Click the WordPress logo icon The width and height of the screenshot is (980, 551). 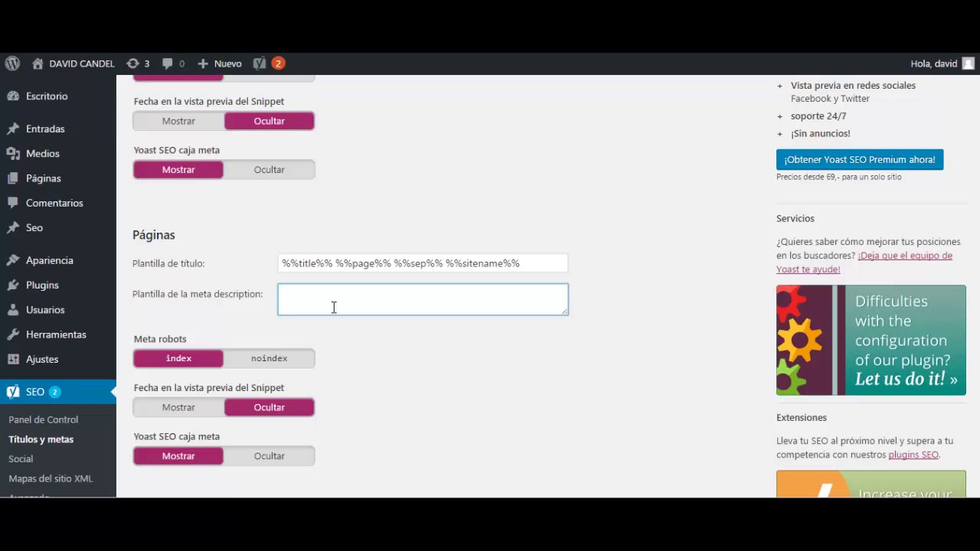(x=12, y=64)
